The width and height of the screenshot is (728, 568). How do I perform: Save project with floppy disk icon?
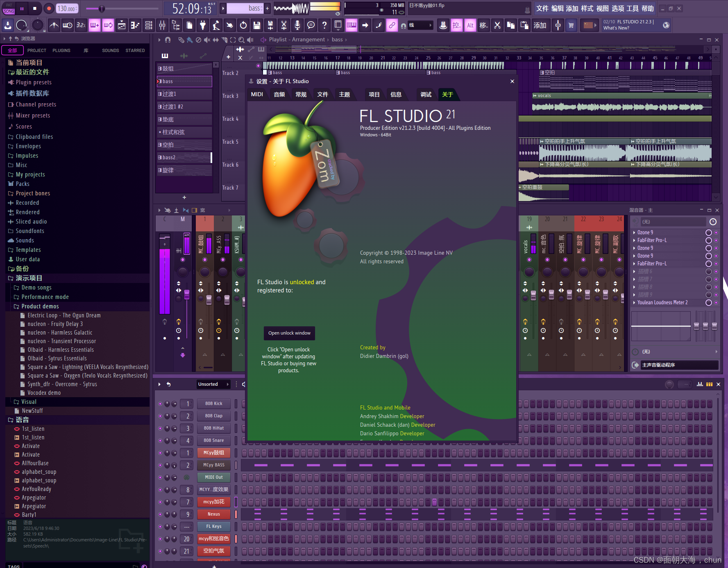click(257, 25)
